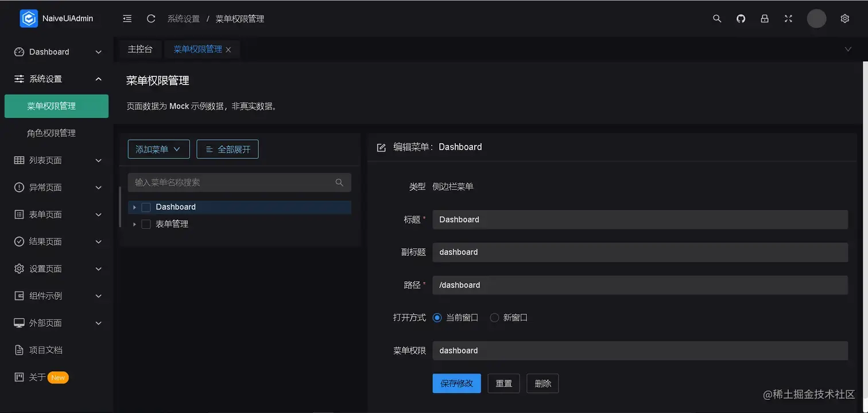This screenshot has width=868, height=413.
Task: Expand the 组件示例 sidebar chevron
Action: pyautogui.click(x=98, y=296)
